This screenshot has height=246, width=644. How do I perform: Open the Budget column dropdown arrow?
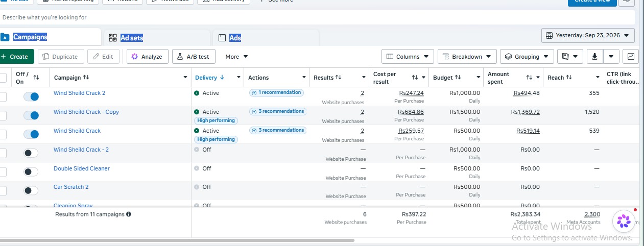pyautogui.click(x=479, y=78)
